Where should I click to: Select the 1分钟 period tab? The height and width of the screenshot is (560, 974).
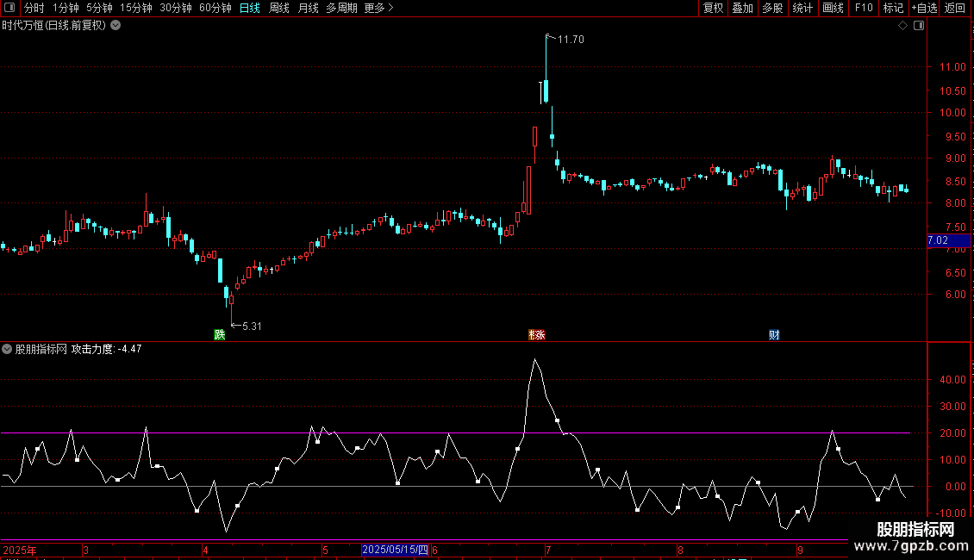tap(66, 8)
